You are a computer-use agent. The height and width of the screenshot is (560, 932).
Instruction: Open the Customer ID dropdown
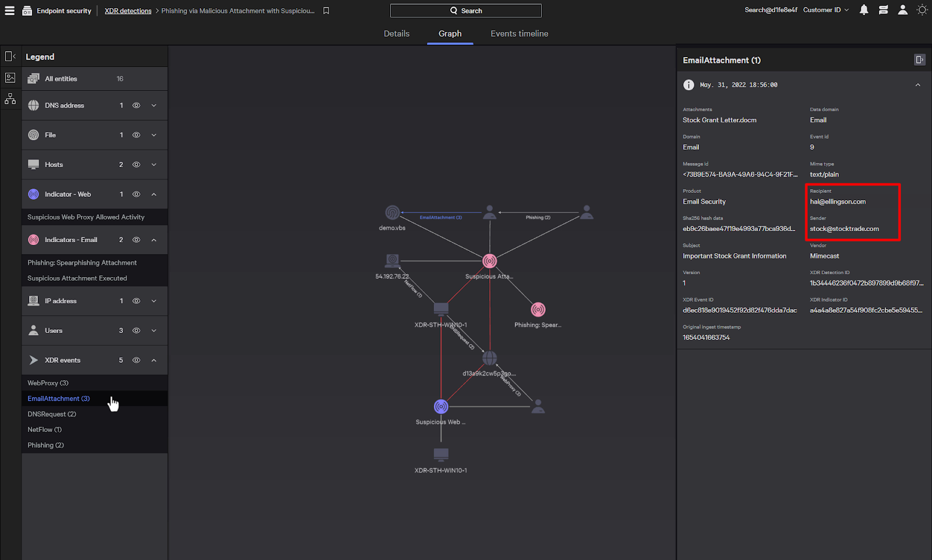(826, 10)
